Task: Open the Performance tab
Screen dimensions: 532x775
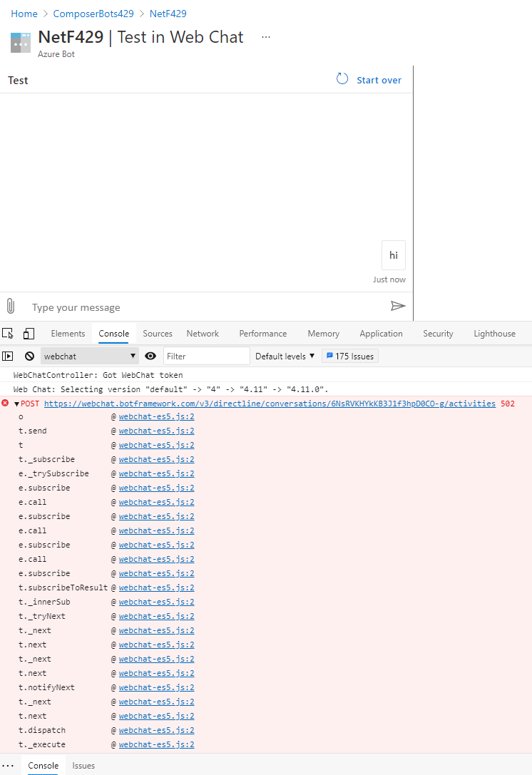Action: tap(263, 334)
